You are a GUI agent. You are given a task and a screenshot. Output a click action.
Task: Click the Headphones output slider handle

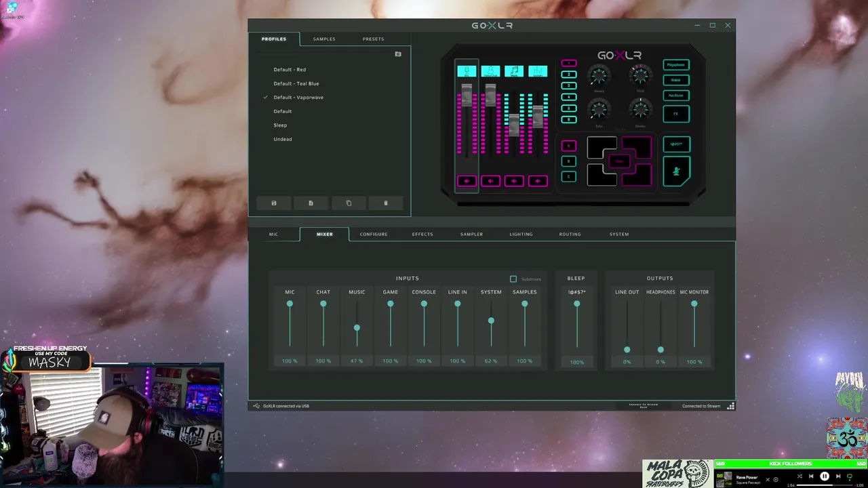[x=660, y=350]
